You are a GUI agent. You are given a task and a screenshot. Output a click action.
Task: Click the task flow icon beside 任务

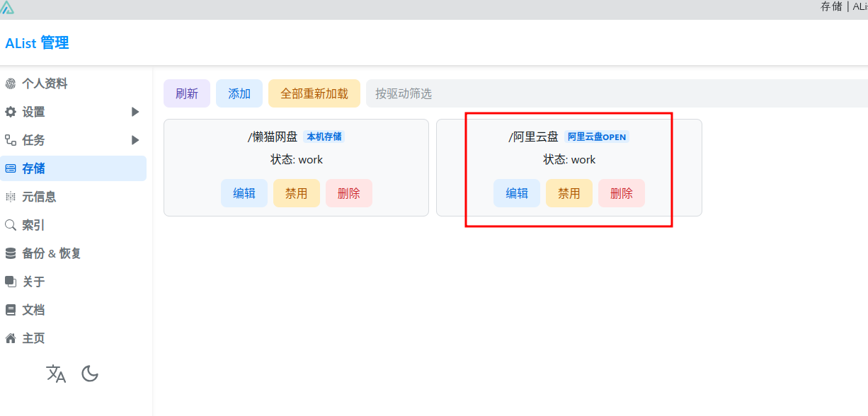point(11,140)
